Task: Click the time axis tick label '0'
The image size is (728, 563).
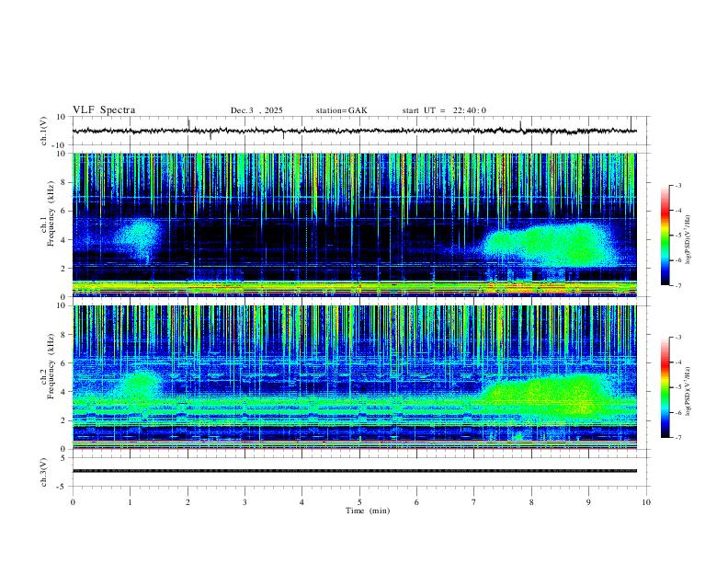Action: tap(73, 502)
